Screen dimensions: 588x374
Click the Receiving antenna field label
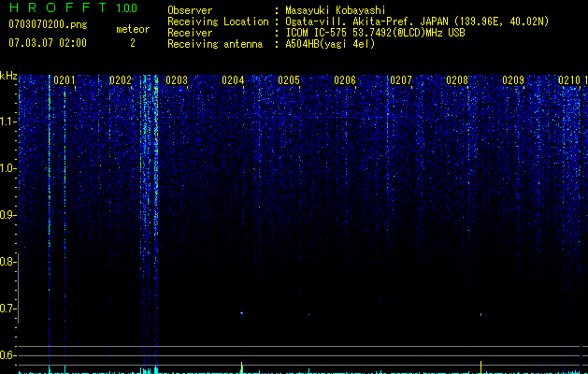pyautogui.click(x=215, y=44)
